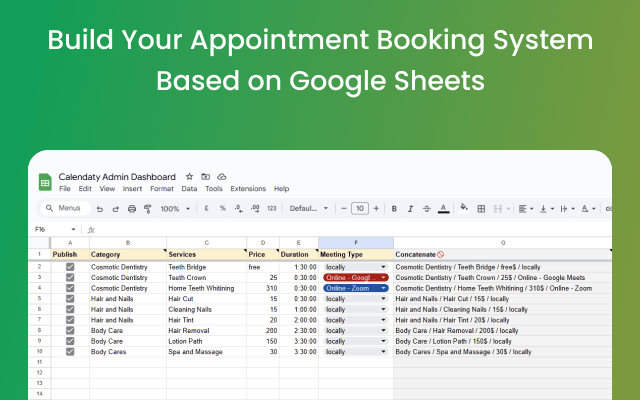Open the View menu
The width and height of the screenshot is (640, 400).
pyautogui.click(x=107, y=189)
